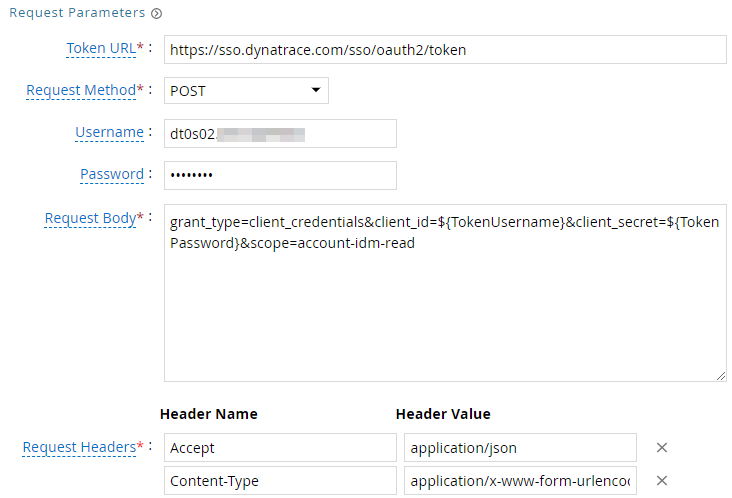Click the Request Parameters help arrow icon
Image resolution: width=732 pixels, height=498 pixels.
click(x=156, y=14)
